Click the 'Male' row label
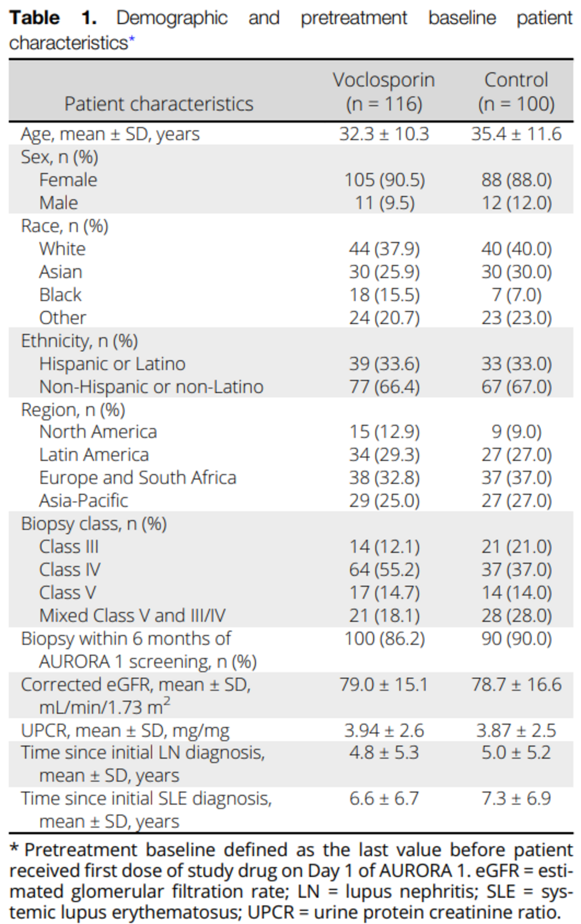Screen dimensions: 581x924 [x=59, y=203]
